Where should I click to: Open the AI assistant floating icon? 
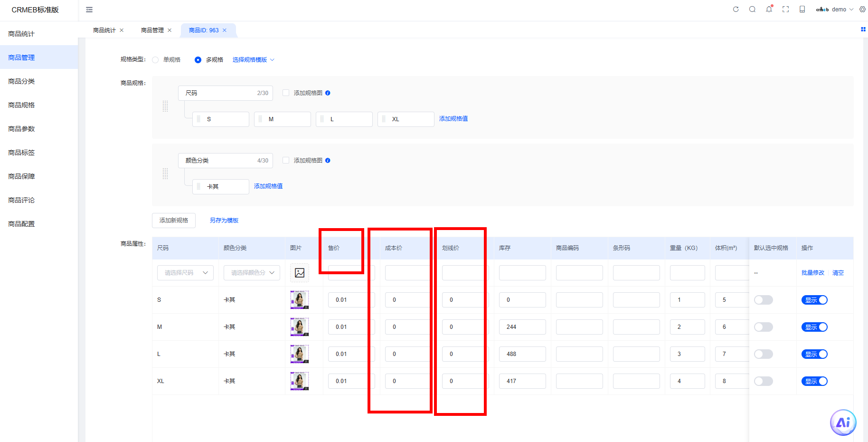(843, 422)
